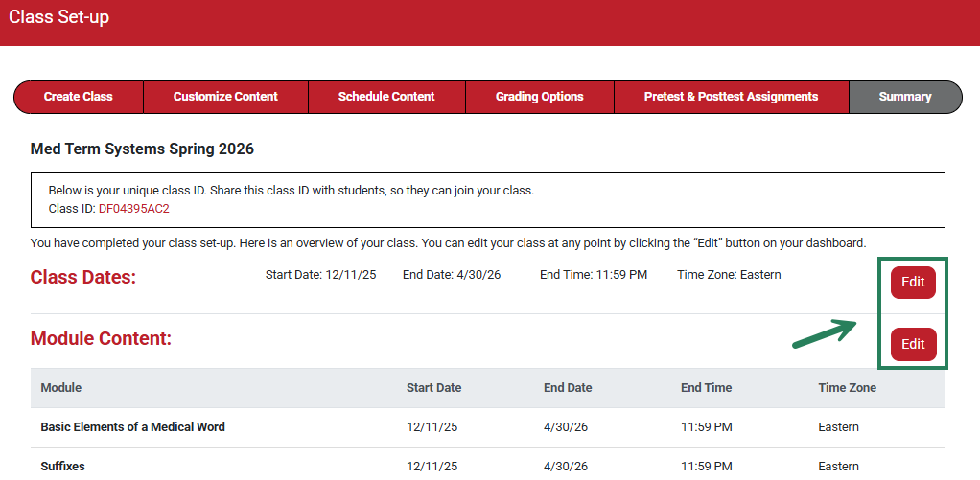Open the Create Class step tab
The image size is (980, 480).
(79, 97)
